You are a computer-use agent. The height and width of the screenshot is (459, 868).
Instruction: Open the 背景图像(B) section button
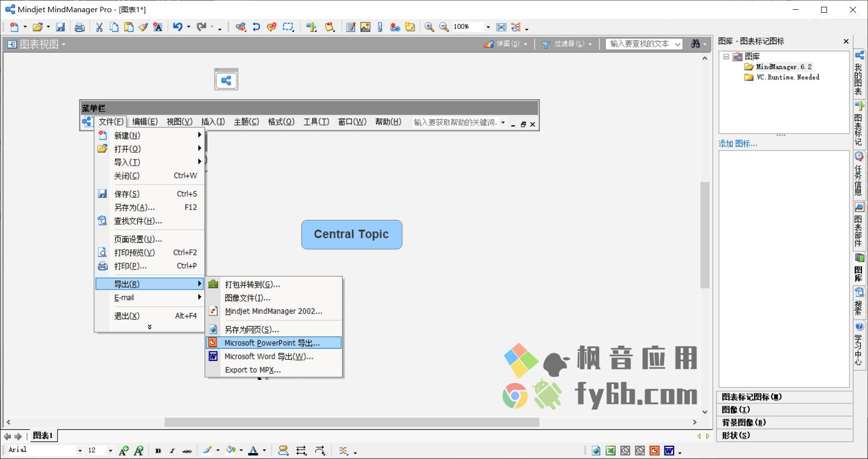click(x=785, y=422)
